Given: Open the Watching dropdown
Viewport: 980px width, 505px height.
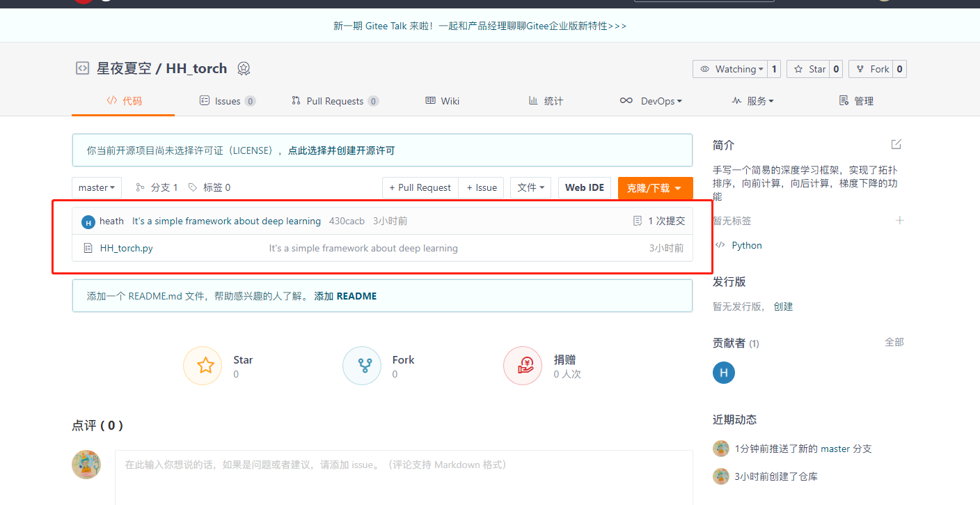Looking at the screenshot, I should 730,69.
